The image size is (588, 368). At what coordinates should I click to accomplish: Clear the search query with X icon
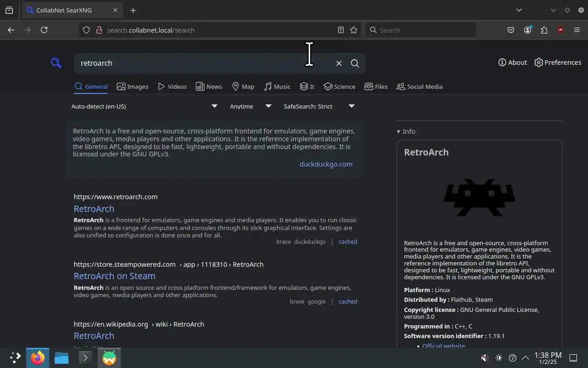pyautogui.click(x=339, y=63)
